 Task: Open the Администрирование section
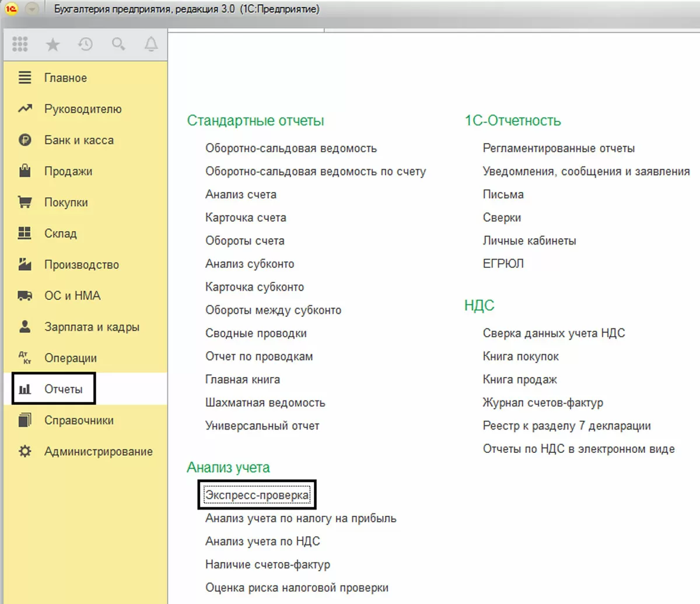pyautogui.click(x=99, y=452)
